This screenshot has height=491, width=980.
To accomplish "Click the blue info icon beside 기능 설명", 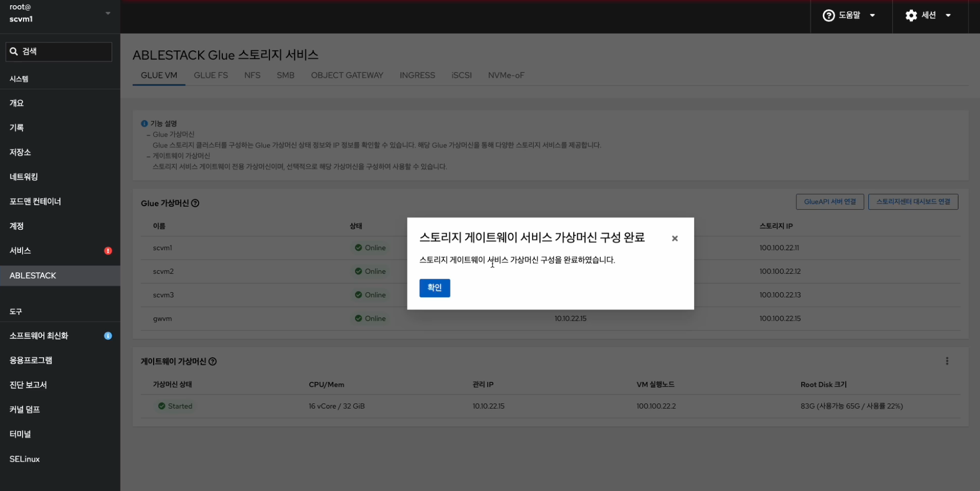I will [x=144, y=124].
